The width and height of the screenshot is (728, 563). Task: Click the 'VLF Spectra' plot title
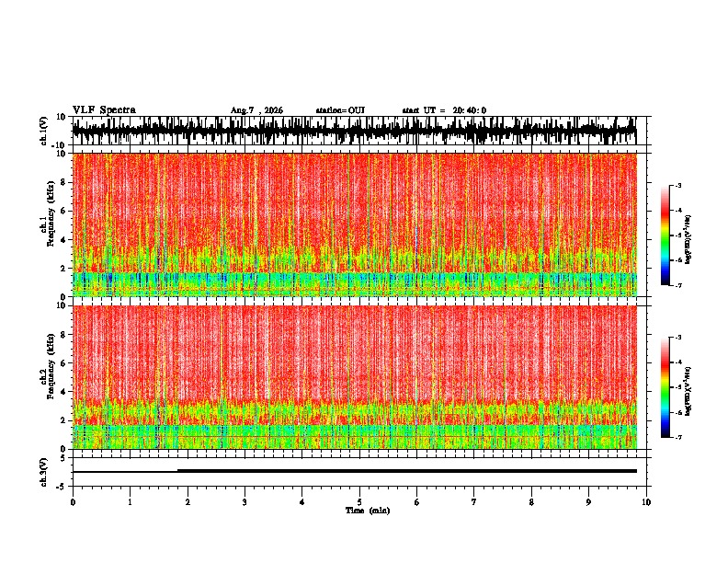(x=104, y=110)
